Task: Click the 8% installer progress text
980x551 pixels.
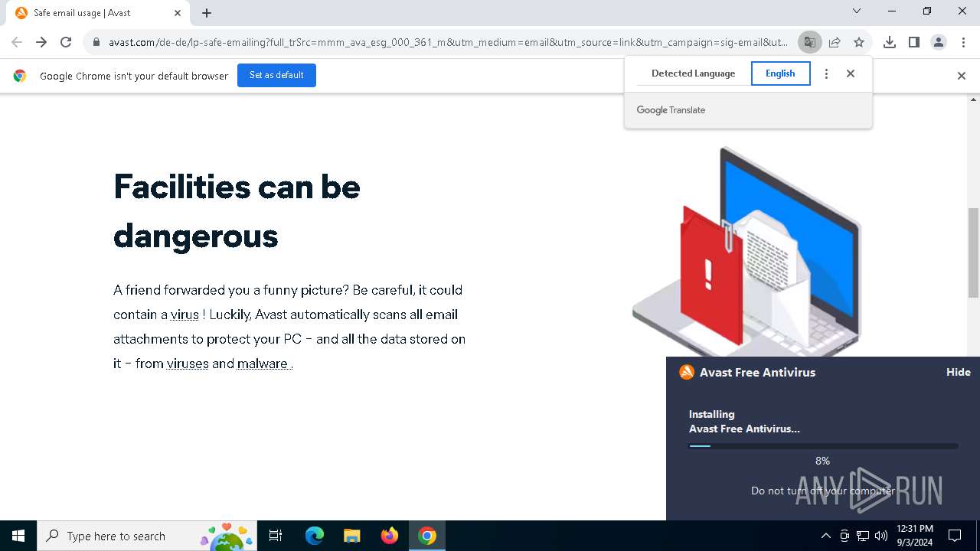Action: coord(822,461)
